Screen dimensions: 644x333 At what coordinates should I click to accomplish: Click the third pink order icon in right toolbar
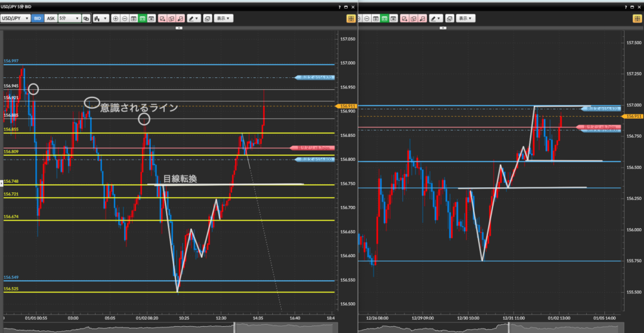pos(421,18)
